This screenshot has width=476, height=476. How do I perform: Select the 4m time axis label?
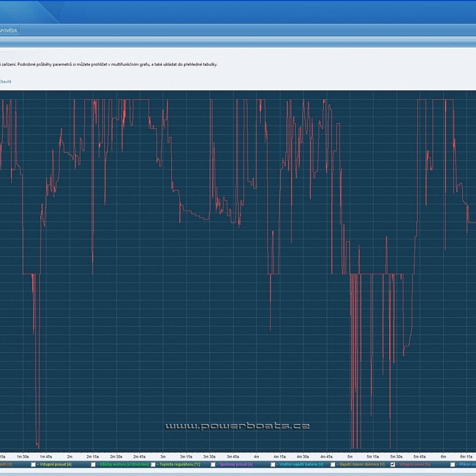coord(256,456)
